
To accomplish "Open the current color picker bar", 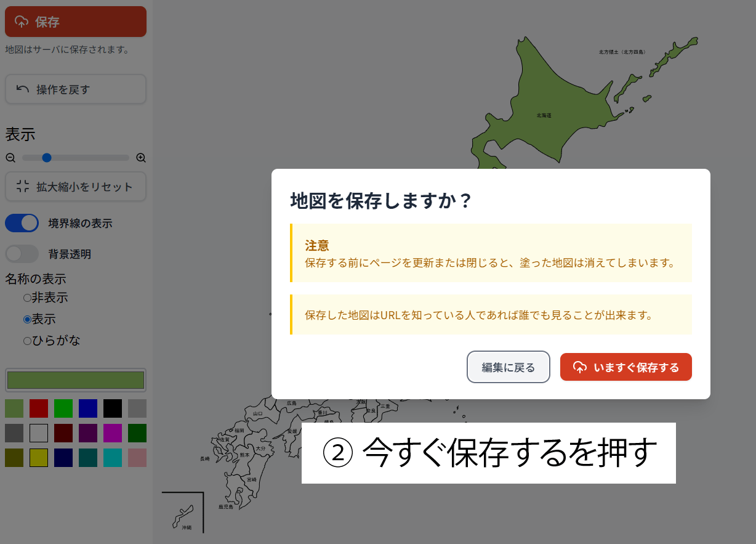I will pos(75,380).
